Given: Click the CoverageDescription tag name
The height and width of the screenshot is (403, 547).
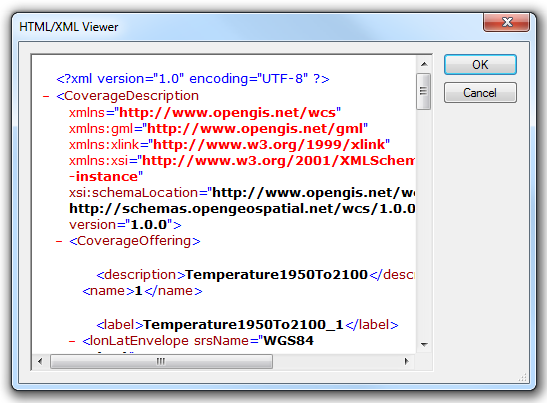Looking at the screenshot, I should (x=131, y=96).
